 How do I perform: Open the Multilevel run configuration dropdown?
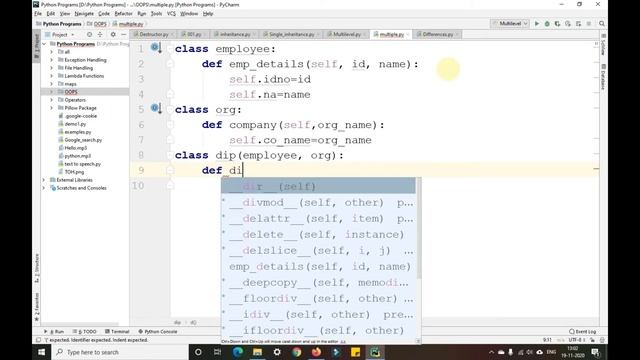pyautogui.click(x=510, y=24)
